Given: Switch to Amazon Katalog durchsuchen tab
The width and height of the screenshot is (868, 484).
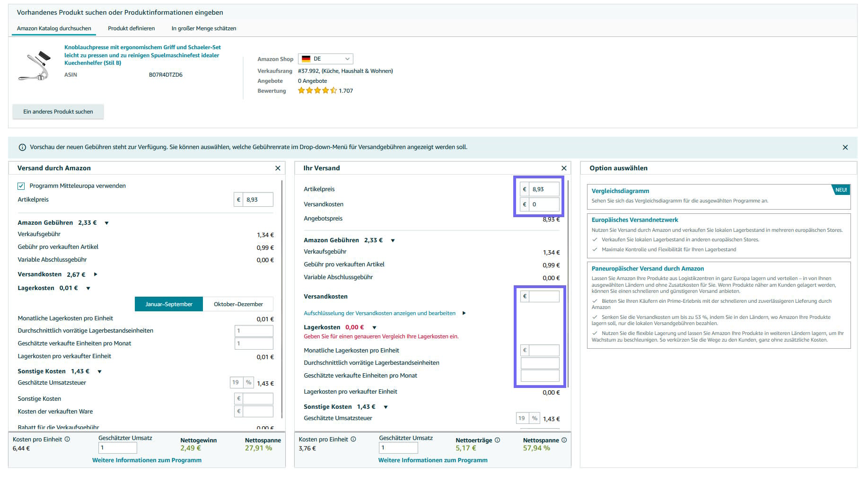Looking at the screenshot, I should tap(54, 28).
